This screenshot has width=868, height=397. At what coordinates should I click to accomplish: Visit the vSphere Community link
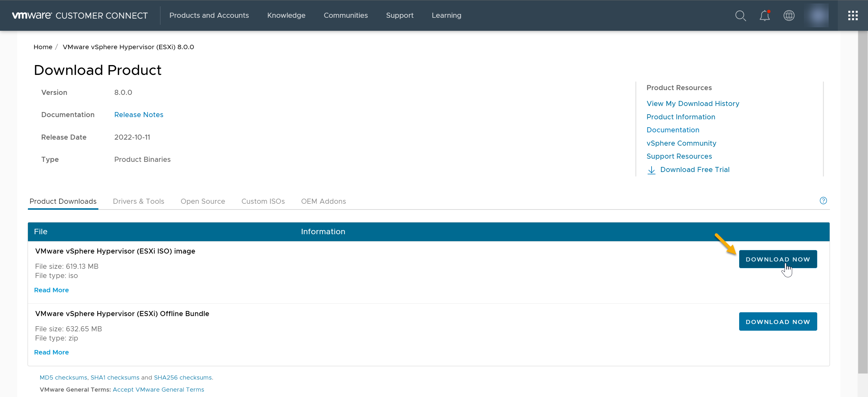pos(681,143)
